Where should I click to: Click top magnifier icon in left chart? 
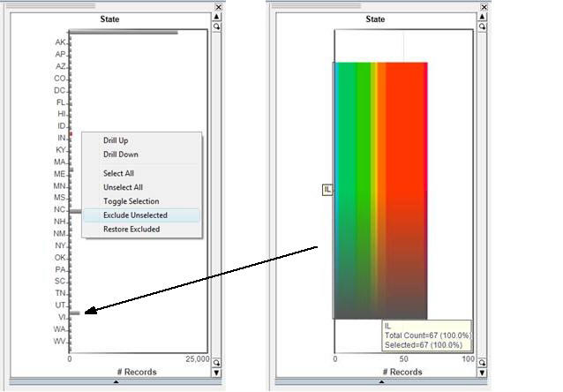pyautogui.click(x=216, y=26)
